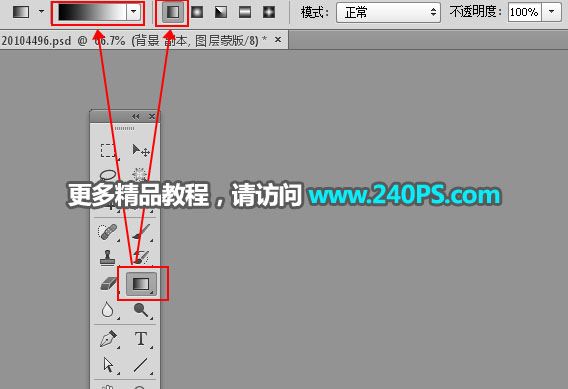Select the Dodge tool
Image resolution: width=568 pixels, height=389 pixels.
tap(141, 310)
